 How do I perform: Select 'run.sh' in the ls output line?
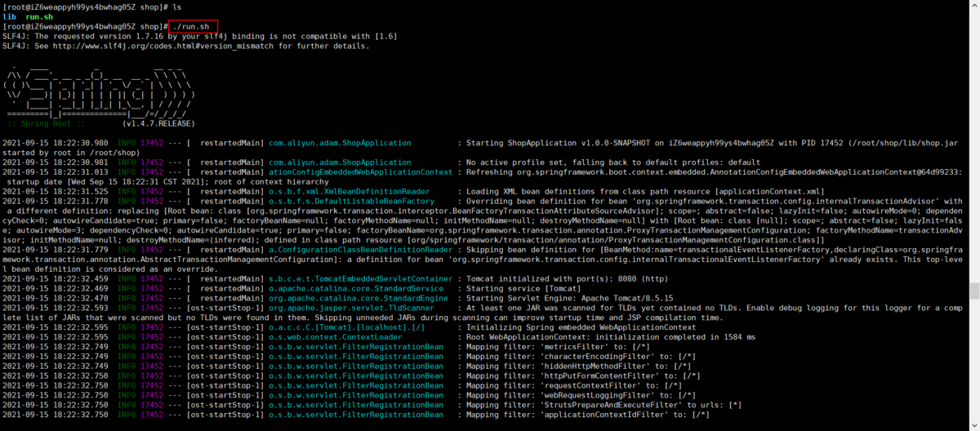click(40, 16)
